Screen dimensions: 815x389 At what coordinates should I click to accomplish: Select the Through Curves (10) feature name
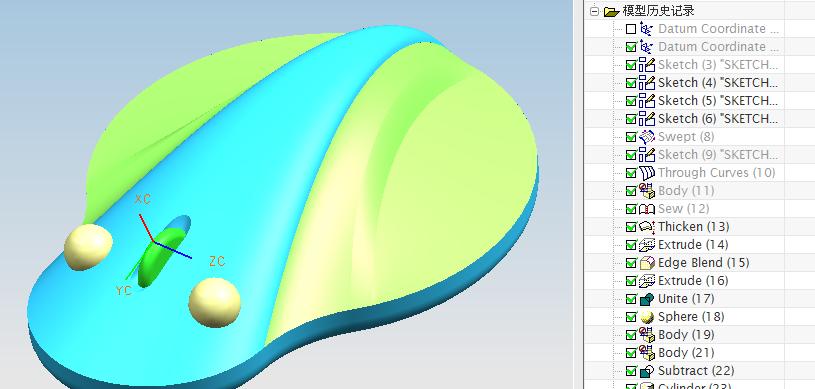[x=716, y=173]
